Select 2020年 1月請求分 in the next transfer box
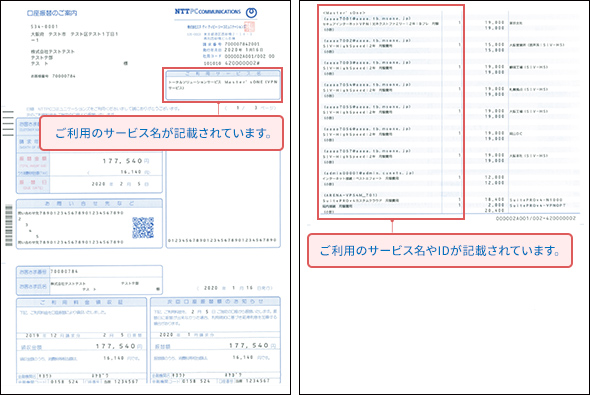This screenshot has height=395, width=590. click(187, 334)
